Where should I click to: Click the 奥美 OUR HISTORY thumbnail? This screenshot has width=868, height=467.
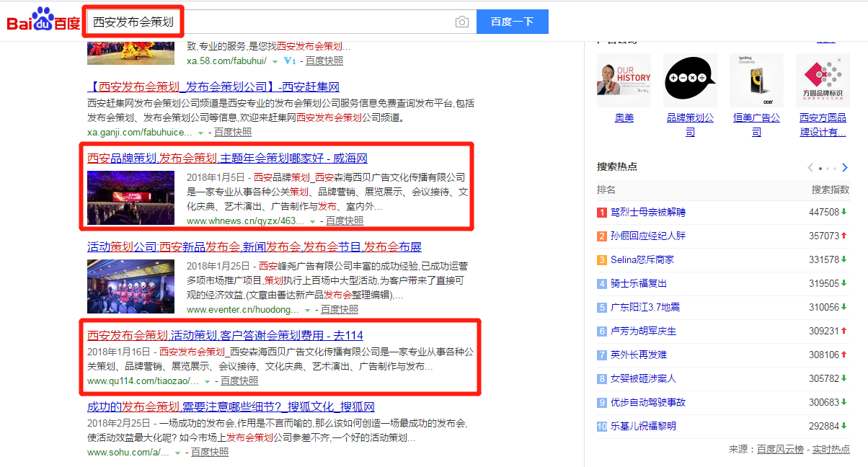click(x=624, y=80)
